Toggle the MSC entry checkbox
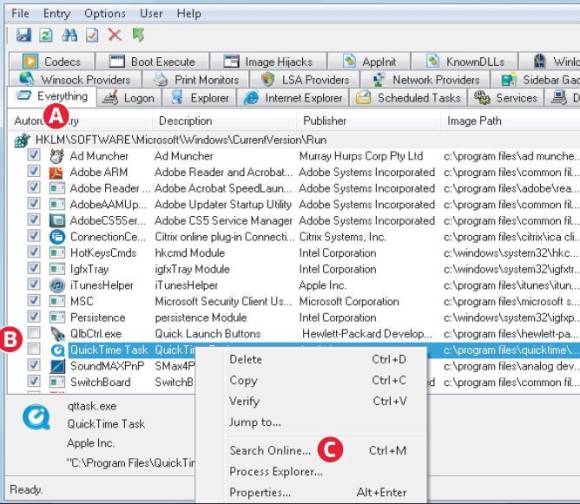Screen dimensions: 580x504 [34, 300]
